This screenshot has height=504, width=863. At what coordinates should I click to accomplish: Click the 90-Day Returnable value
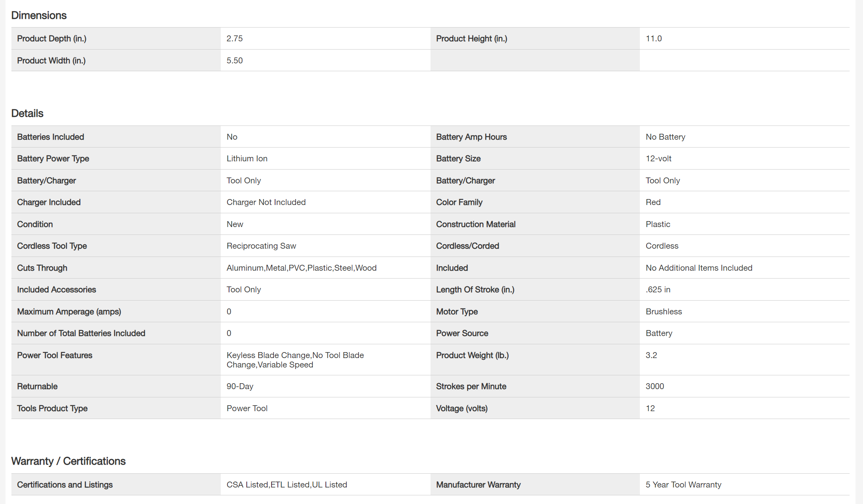pos(240,386)
